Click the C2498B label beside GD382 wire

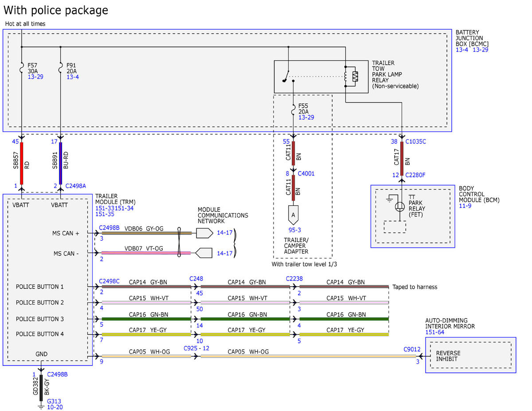point(57,374)
